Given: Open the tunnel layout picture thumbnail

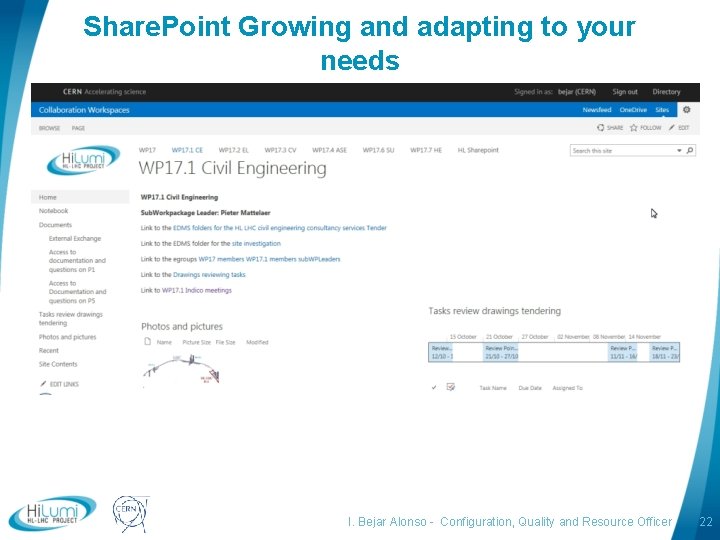Looking at the screenshot, I should tap(182, 370).
